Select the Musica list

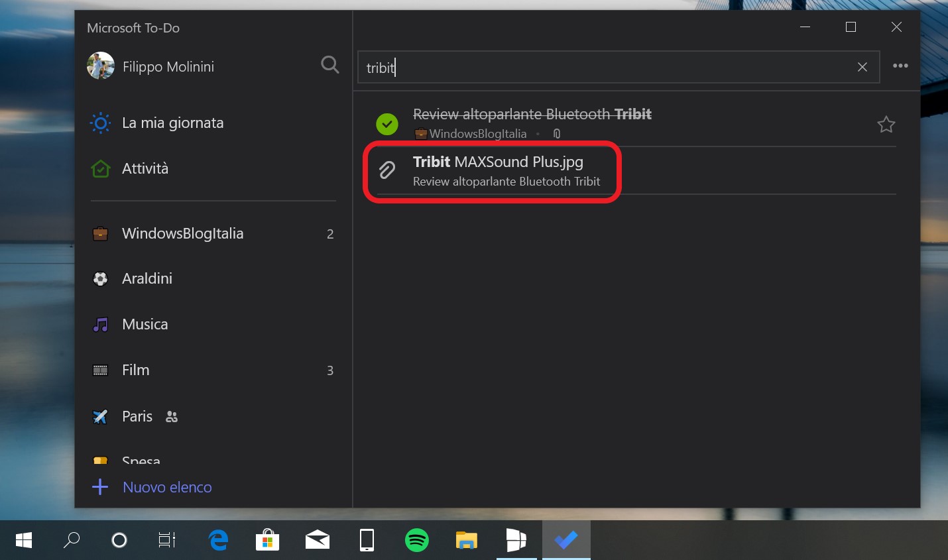coord(213,324)
